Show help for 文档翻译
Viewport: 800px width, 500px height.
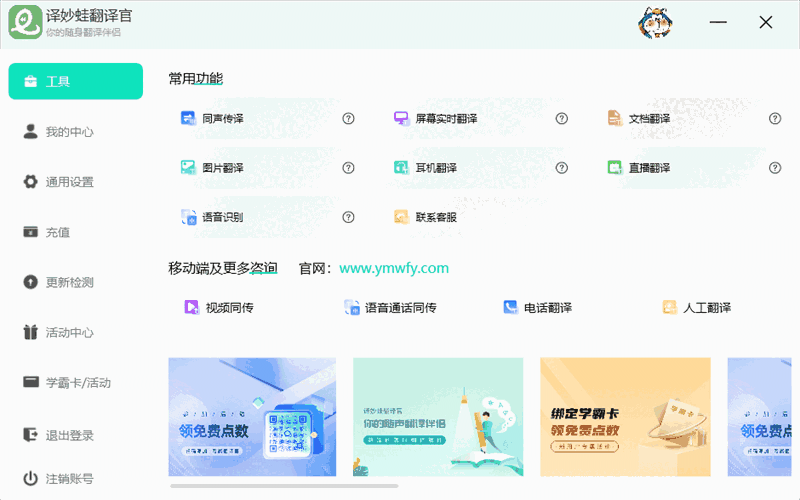pos(774,118)
